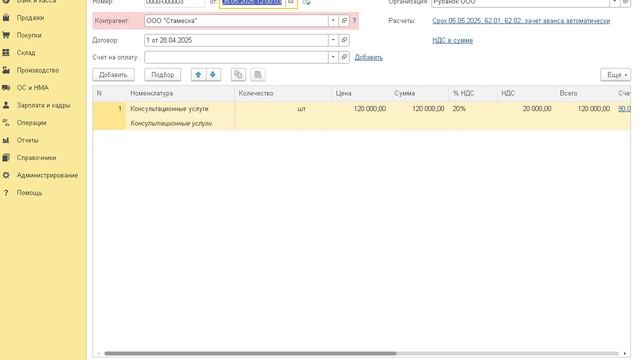The width and height of the screenshot is (640, 360).
Task: Click the Номенклатура column header
Action: point(180,93)
